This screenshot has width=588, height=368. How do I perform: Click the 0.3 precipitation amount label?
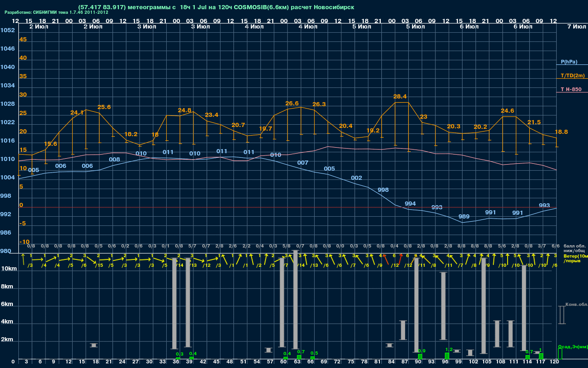180,354
